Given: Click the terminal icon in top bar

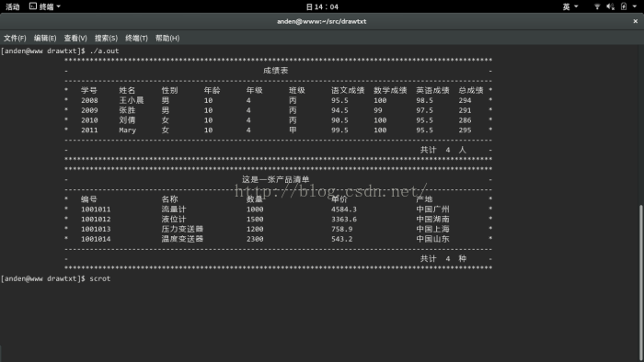Looking at the screenshot, I should pyautogui.click(x=33, y=6).
